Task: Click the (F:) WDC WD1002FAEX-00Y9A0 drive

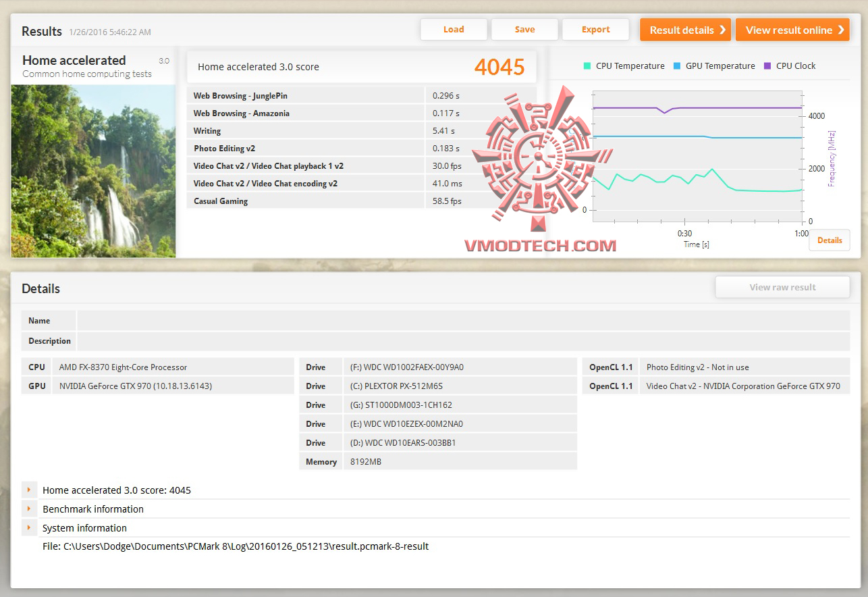Action: [x=407, y=367]
